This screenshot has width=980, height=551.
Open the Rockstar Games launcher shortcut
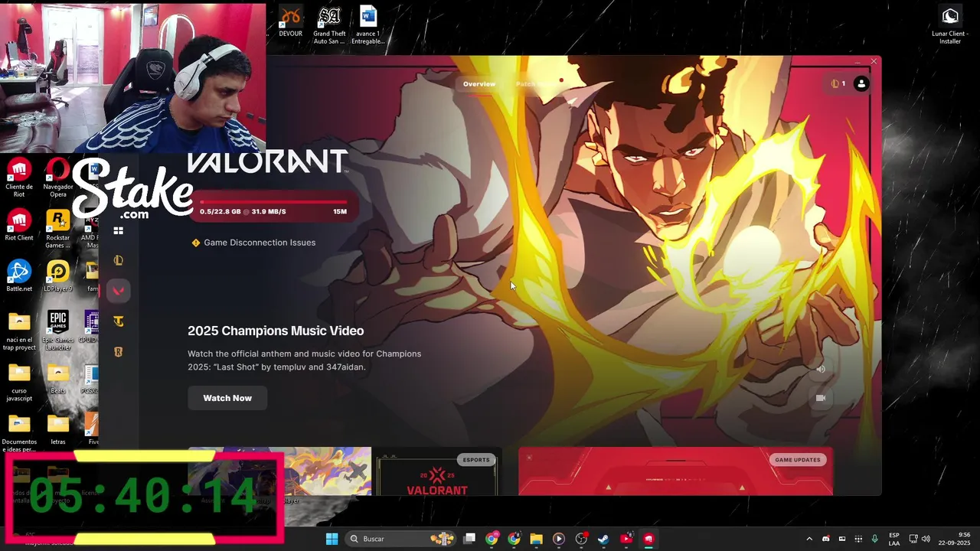pos(58,229)
